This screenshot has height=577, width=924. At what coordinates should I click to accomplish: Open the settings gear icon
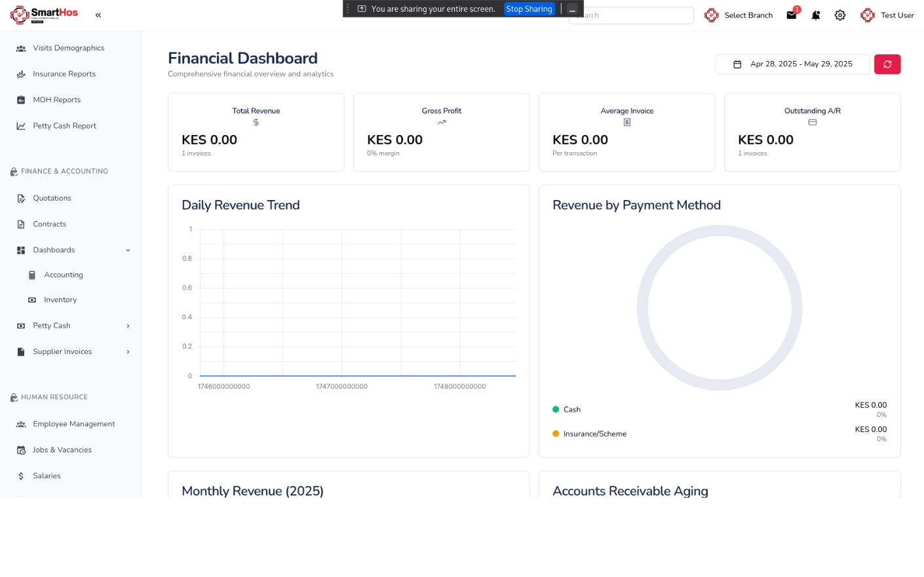(x=840, y=15)
